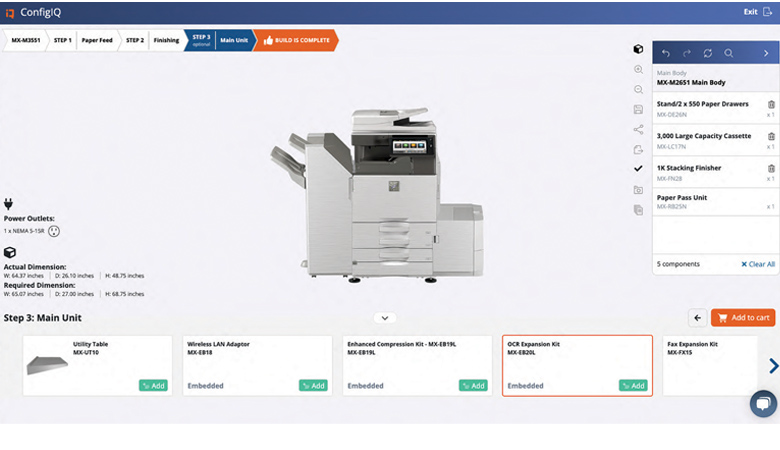Open STEP 3 Main Unit tab

click(220, 40)
